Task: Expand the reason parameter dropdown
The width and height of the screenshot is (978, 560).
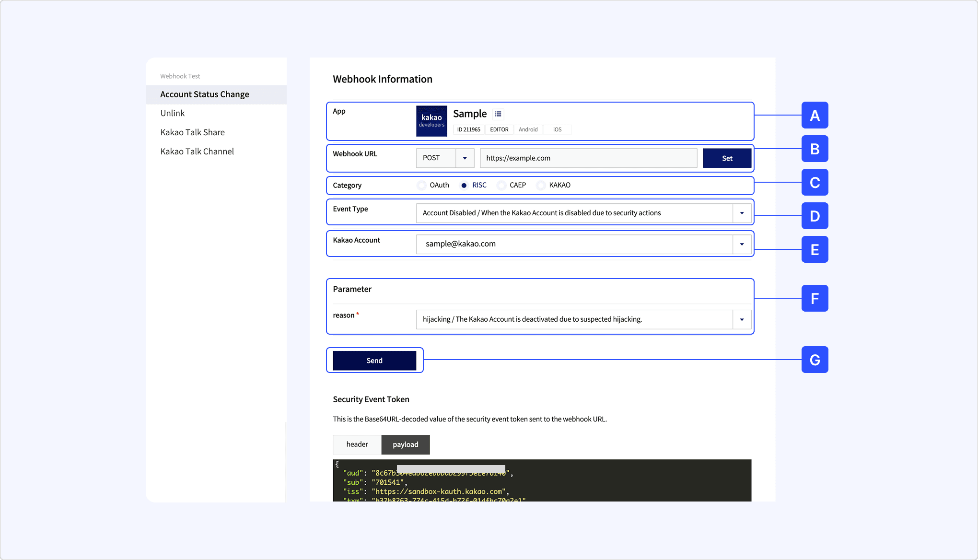Action: [742, 319]
